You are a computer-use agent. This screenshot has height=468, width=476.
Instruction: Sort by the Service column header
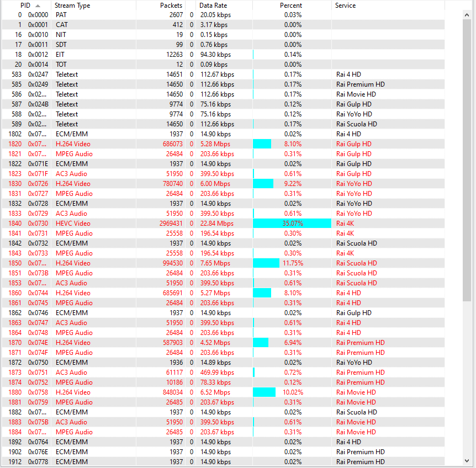(388, 5)
